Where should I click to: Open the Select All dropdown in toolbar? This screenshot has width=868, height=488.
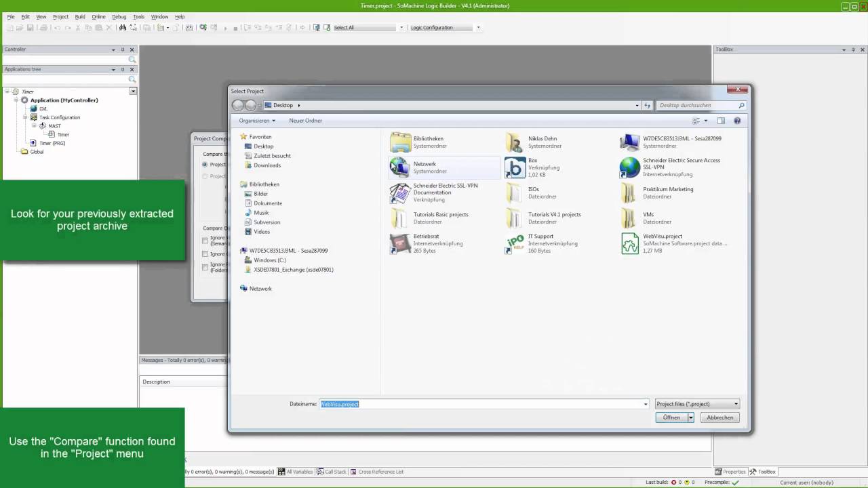pos(401,28)
